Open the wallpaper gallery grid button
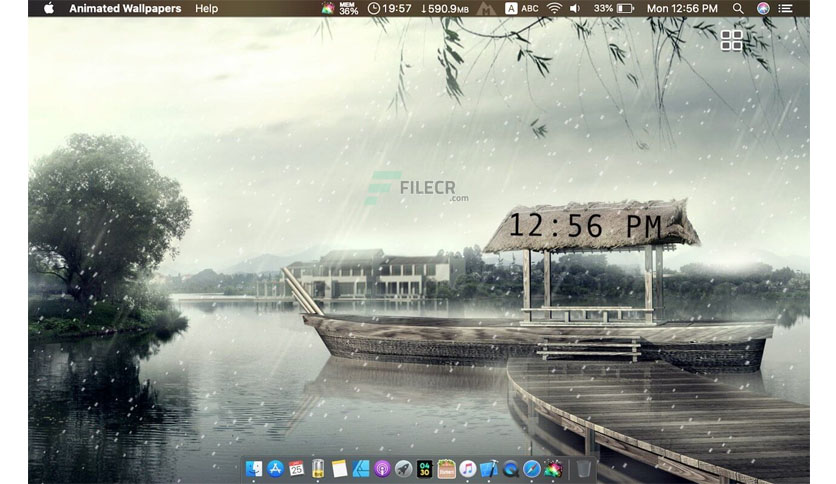 pos(732,40)
